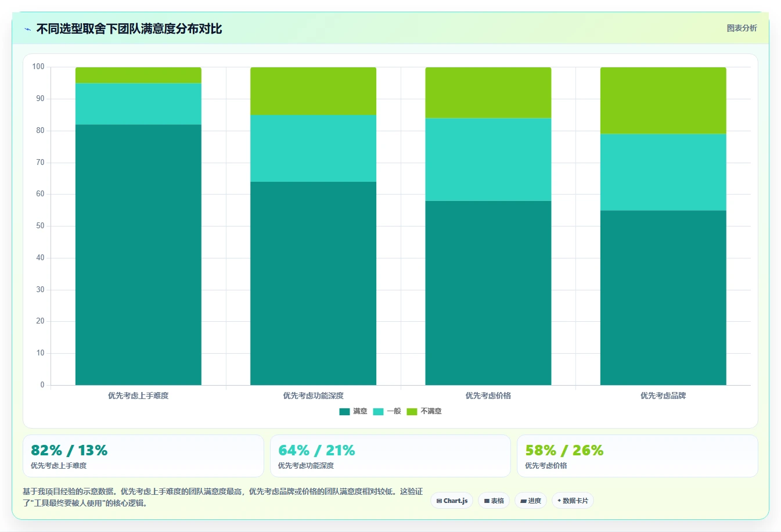Click the lightning icon beside the chart title
The width and height of the screenshot is (781, 532).
[x=28, y=29]
